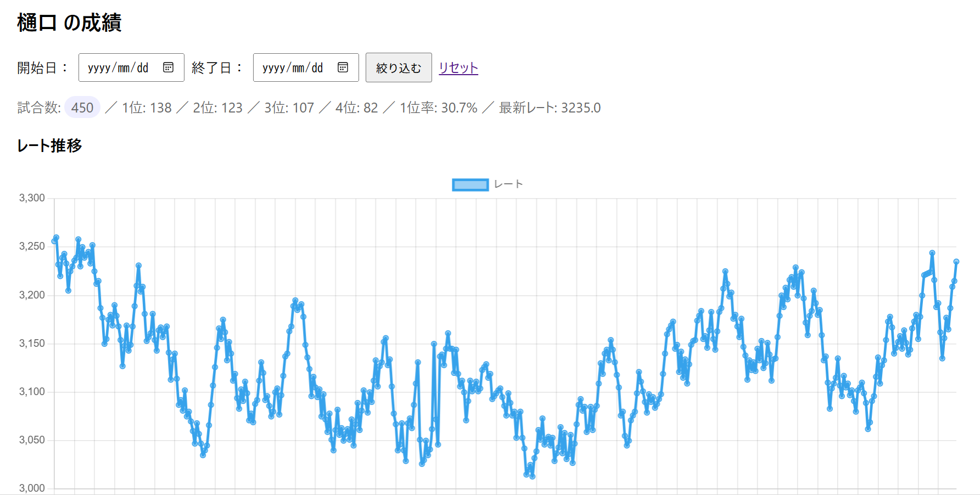Select the yyyy segment of 開始日 field
980x495 pixels.
99,68
